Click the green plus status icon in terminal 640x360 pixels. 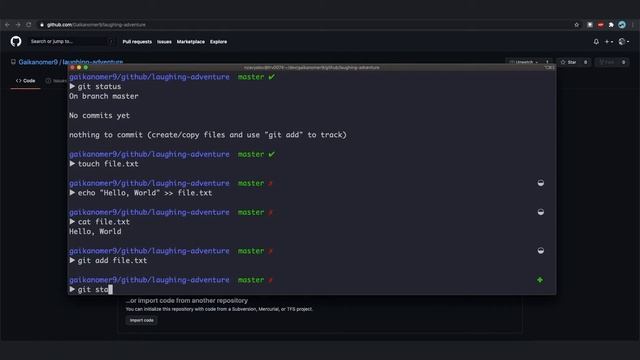[540, 280]
